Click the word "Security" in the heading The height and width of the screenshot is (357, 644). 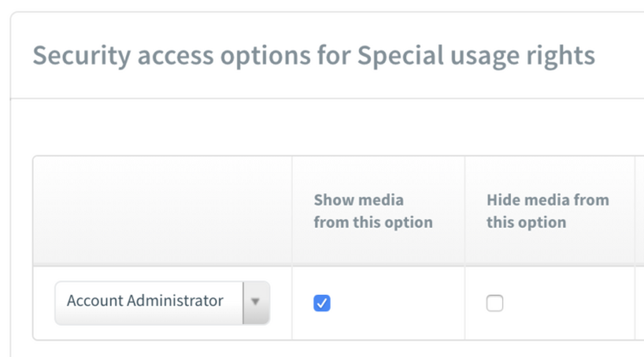81,56
